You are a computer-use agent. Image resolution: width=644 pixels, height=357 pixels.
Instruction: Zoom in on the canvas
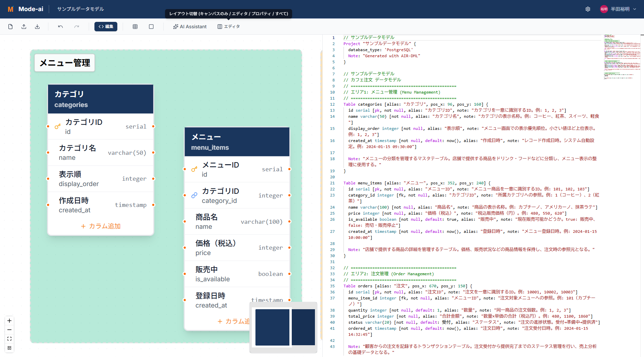(9, 321)
